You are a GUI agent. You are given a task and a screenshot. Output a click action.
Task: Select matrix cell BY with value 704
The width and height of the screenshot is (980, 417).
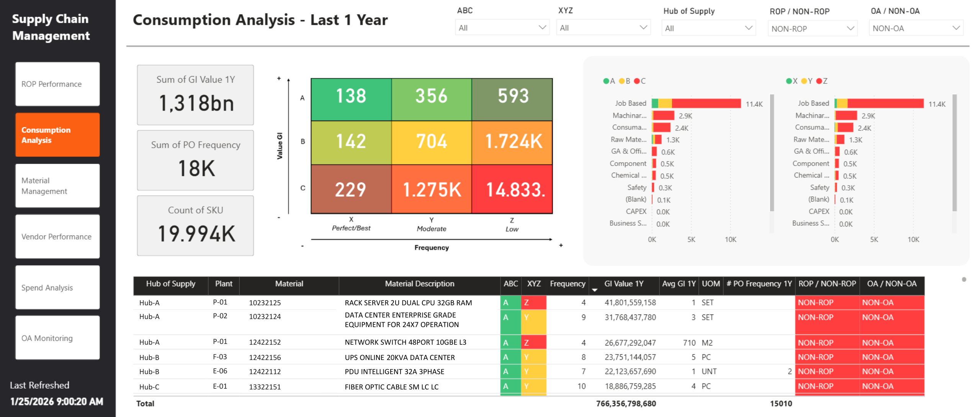click(x=432, y=143)
